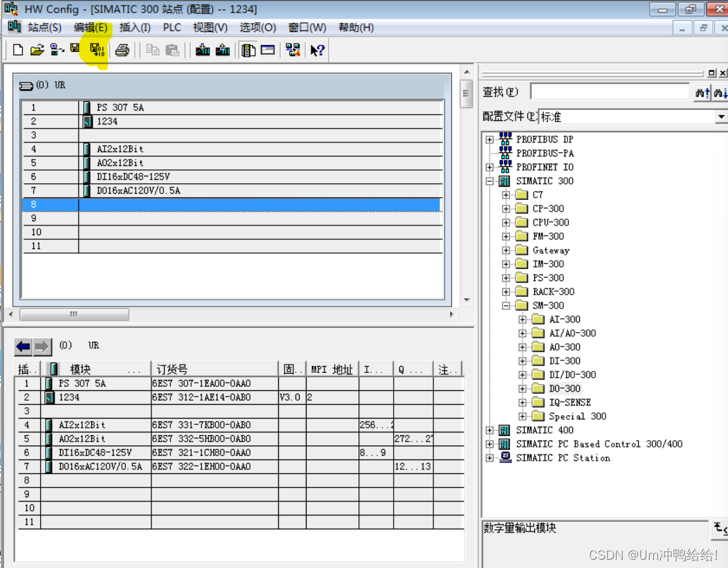Expand the PROFINET IO tree node
This screenshot has height=568, width=728.
click(x=489, y=167)
